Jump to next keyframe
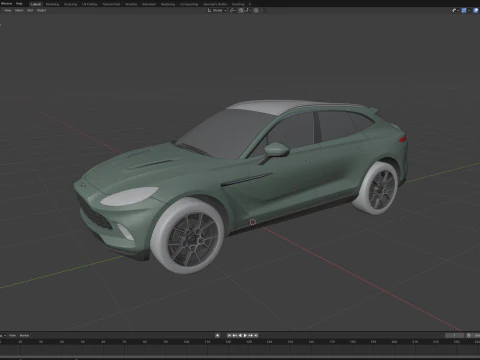The width and height of the screenshot is (480, 360). point(251,335)
